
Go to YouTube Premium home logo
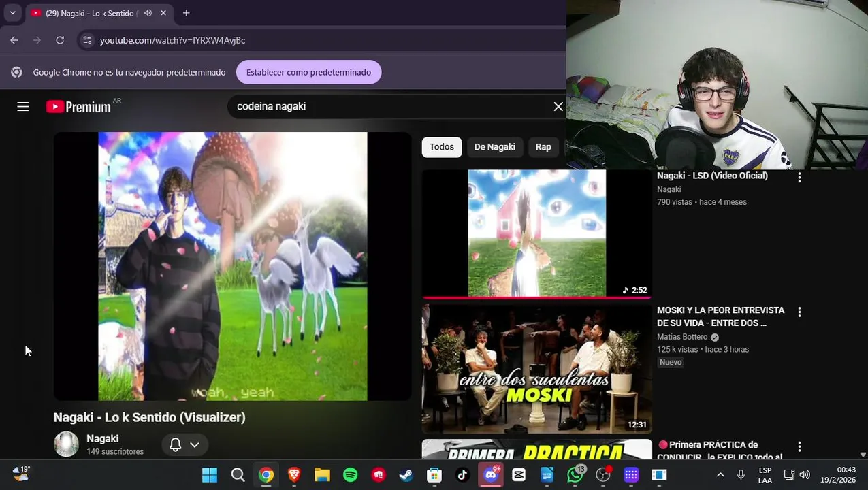pyautogui.click(x=78, y=107)
